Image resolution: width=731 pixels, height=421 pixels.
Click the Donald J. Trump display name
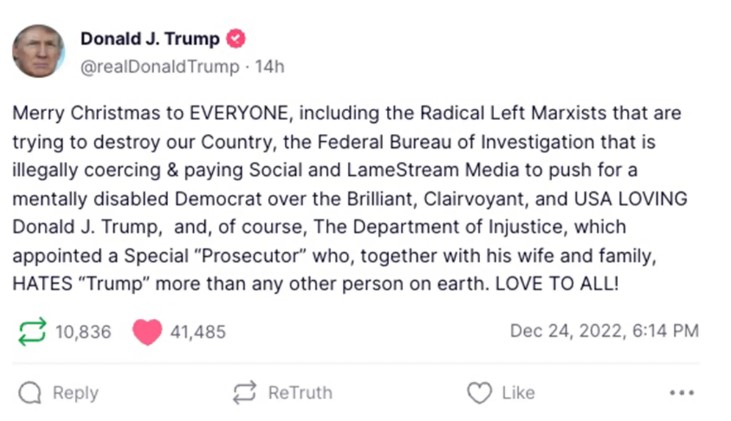click(150, 39)
